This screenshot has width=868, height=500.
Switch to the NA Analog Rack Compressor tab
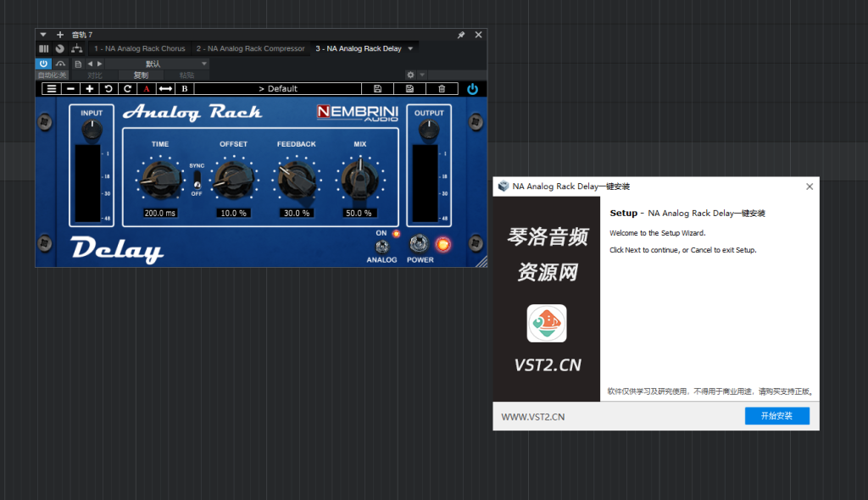[x=250, y=48]
